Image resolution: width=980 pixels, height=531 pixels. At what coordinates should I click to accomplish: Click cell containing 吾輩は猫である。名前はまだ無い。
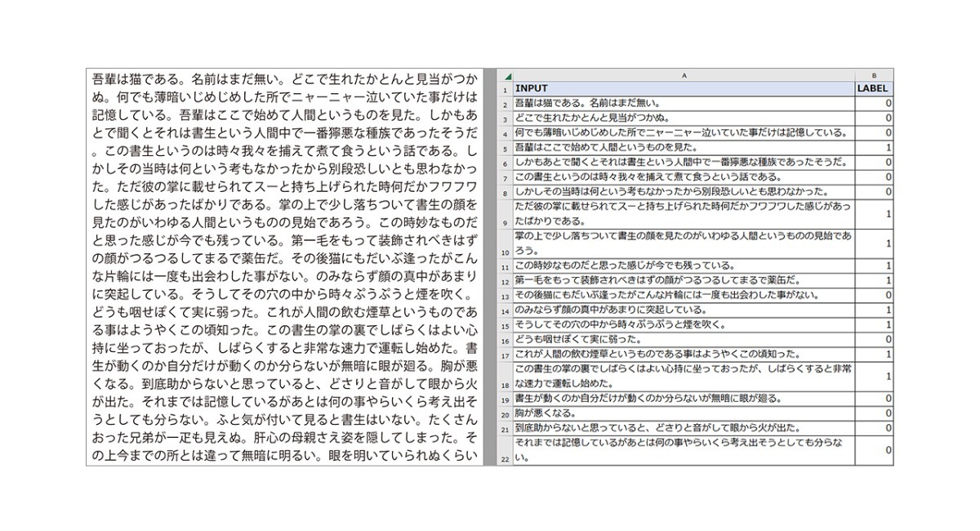[x=684, y=104]
